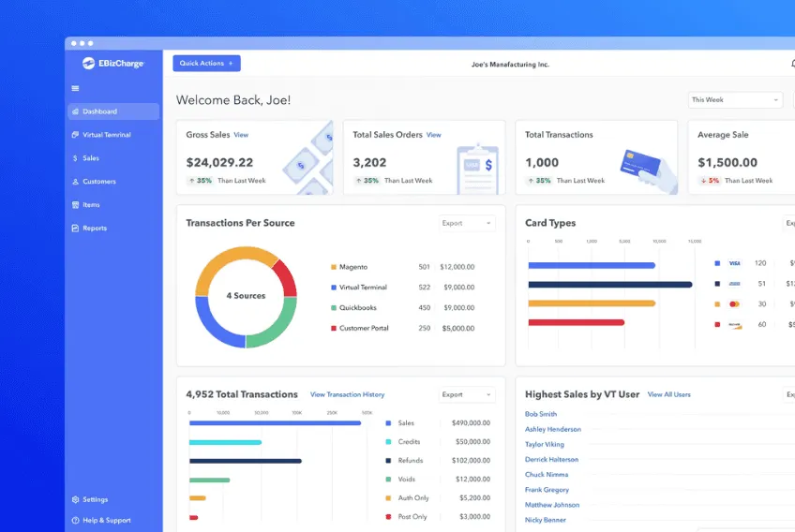The width and height of the screenshot is (795, 532).
Task: Click the Settings gear icon
Action: [x=76, y=499]
